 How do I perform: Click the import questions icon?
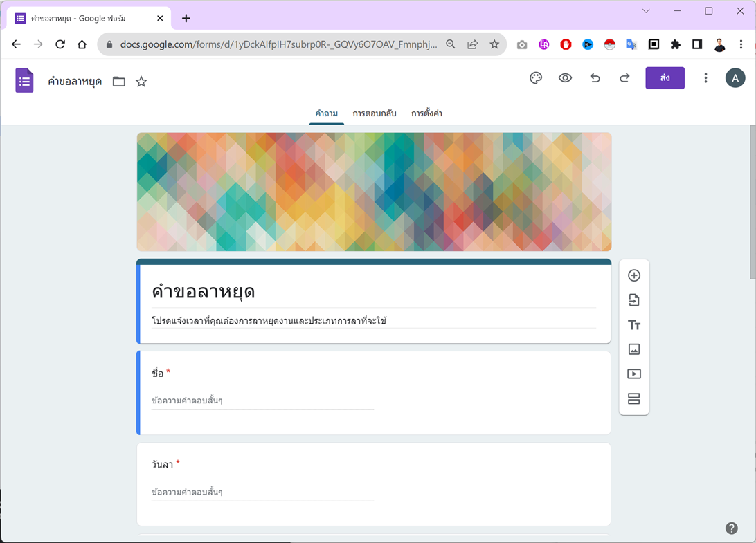pyautogui.click(x=634, y=300)
